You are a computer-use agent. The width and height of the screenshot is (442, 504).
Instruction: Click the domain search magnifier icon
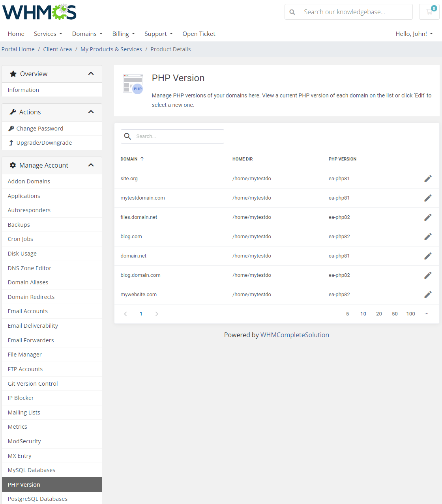pos(127,136)
